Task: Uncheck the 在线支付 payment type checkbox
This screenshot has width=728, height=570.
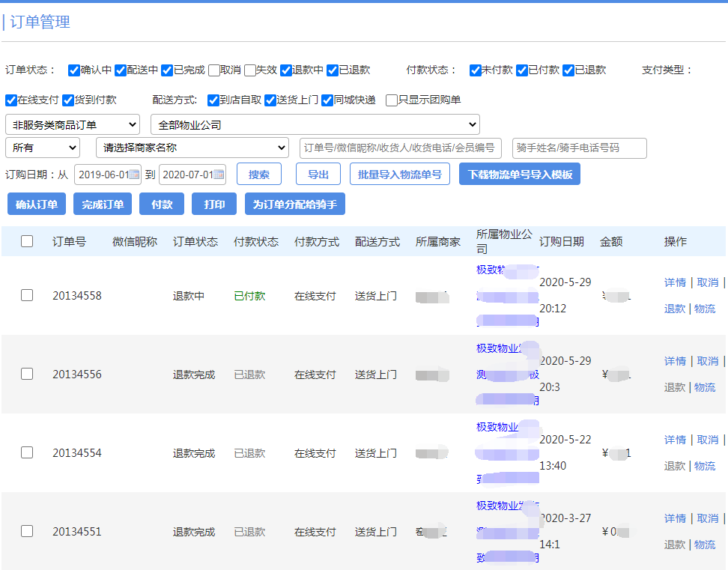Action: tap(11, 100)
